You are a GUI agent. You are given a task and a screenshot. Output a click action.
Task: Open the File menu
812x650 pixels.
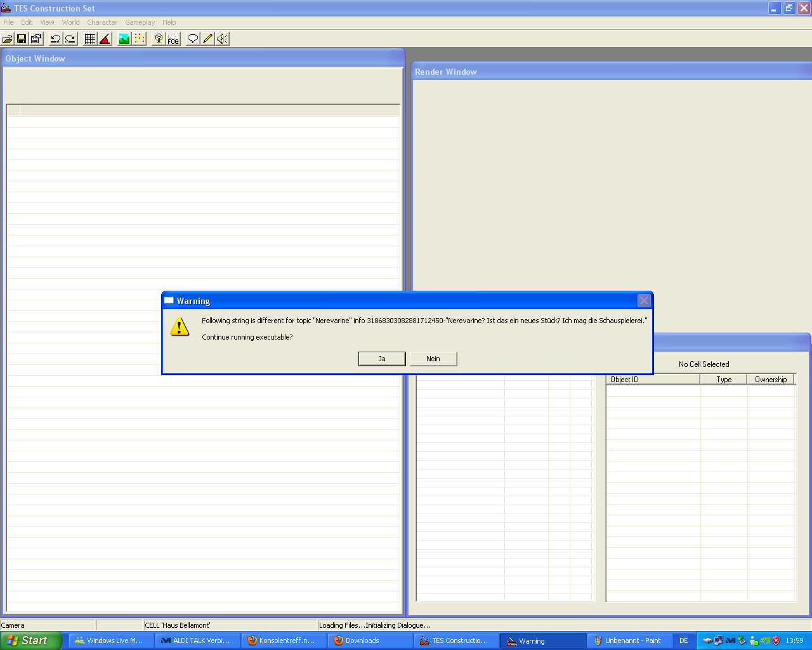[8, 22]
